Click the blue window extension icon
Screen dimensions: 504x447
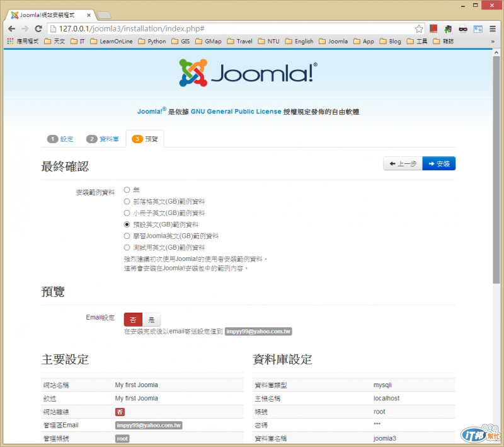tap(478, 29)
